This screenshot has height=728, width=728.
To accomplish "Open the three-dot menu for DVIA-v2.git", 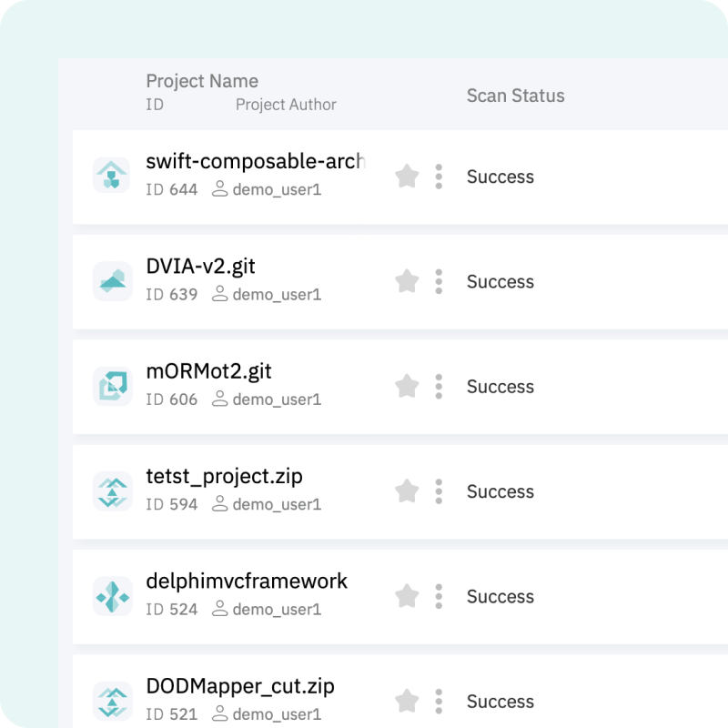I will click(x=439, y=281).
